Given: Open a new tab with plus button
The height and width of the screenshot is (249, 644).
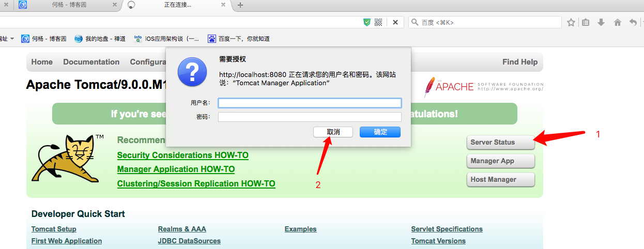Looking at the screenshot, I should [240, 5].
